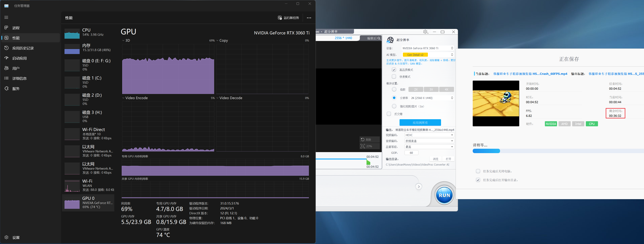The image size is (644, 244).
Task: Click the blue timeline trim bar
Action: (341, 159)
